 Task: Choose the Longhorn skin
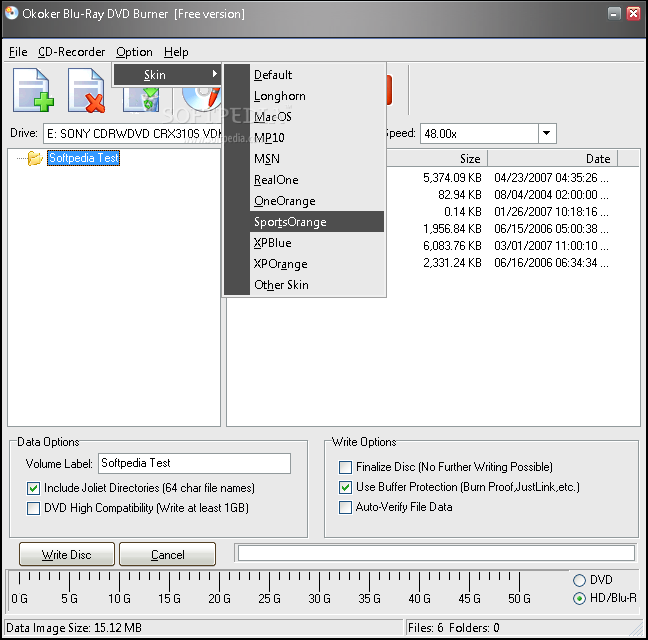point(317,96)
